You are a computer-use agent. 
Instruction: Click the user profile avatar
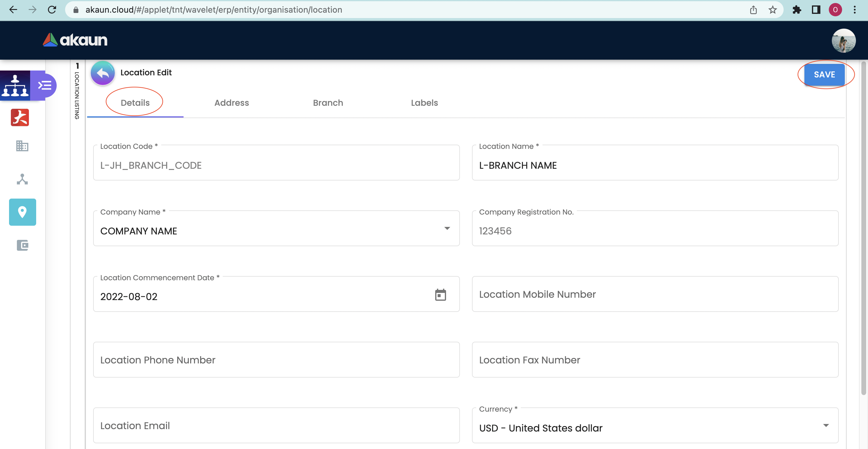[843, 41]
